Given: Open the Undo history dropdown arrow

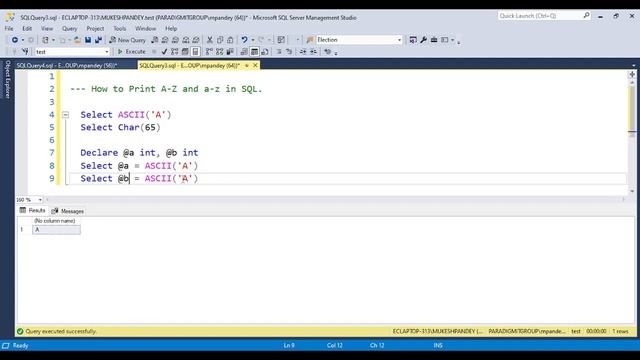Looking at the screenshot, I should click(x=253, y=40).
